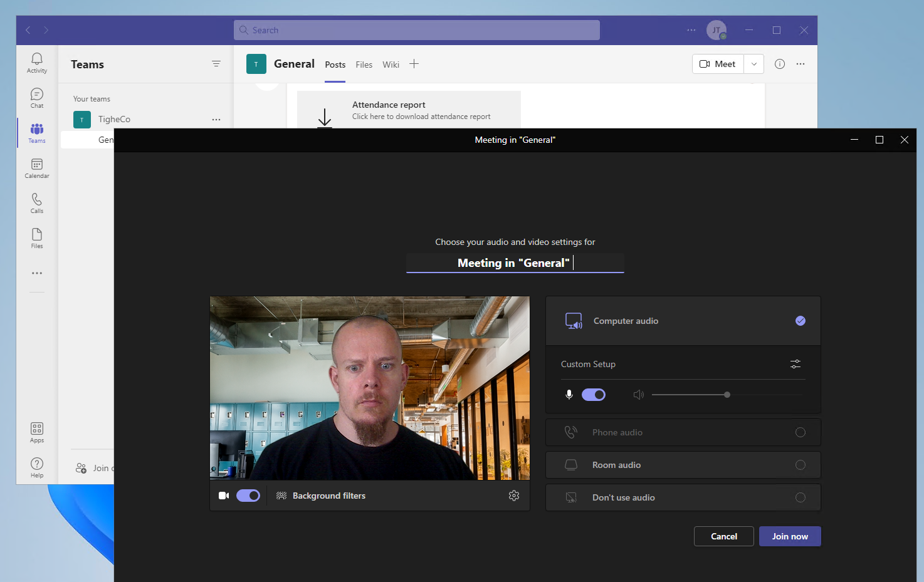
Task: Click the Join now button
Action: (x=790, y=536)
